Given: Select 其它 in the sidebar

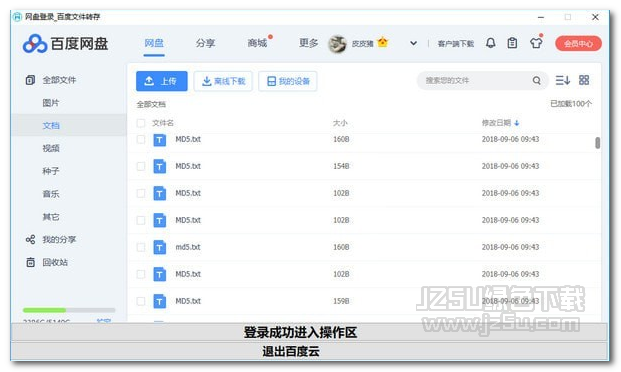Looking at the screenshot, I should pyautogui.click(x=51, y=217).
